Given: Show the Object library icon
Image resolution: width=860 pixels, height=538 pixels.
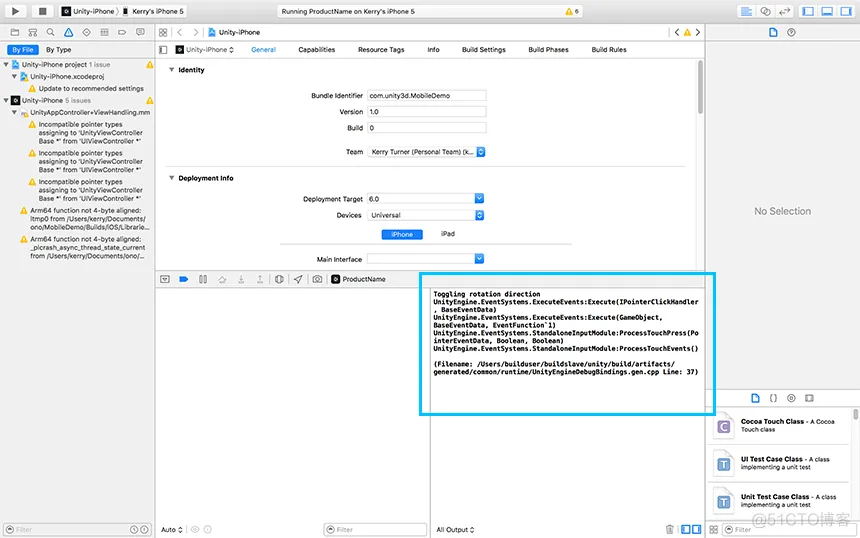Looking at the screenshot, I should [791, 398].
